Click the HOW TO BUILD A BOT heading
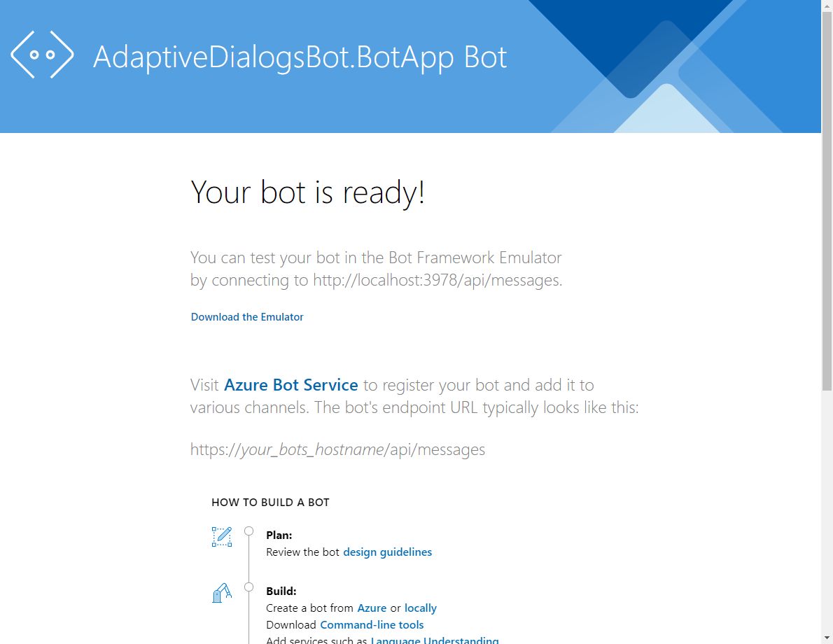Screen dimensions: 833x644 [270, 502]
